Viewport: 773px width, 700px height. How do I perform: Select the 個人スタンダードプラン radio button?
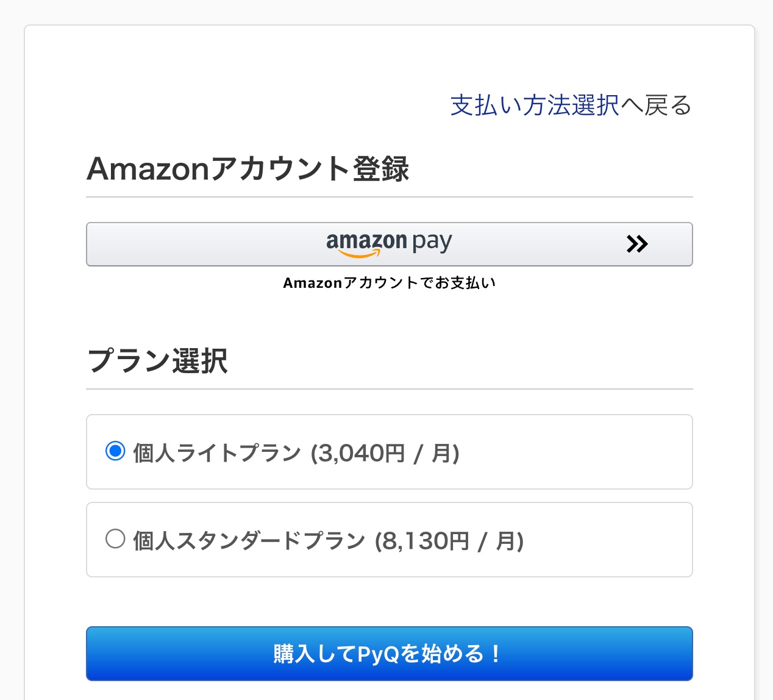coord(115,539)
